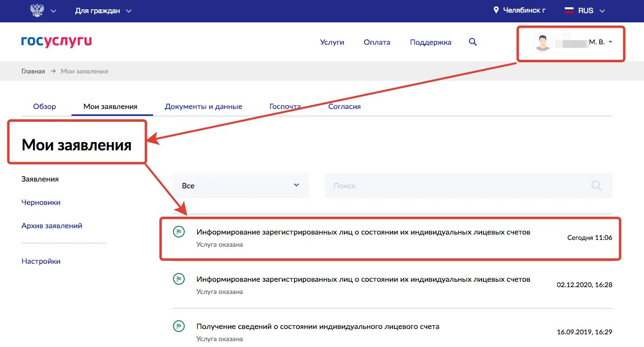Viewport: 644px width, 347px height.
Task: Click the '16.09.2019, 16:29' date
Action: [585, 332]
